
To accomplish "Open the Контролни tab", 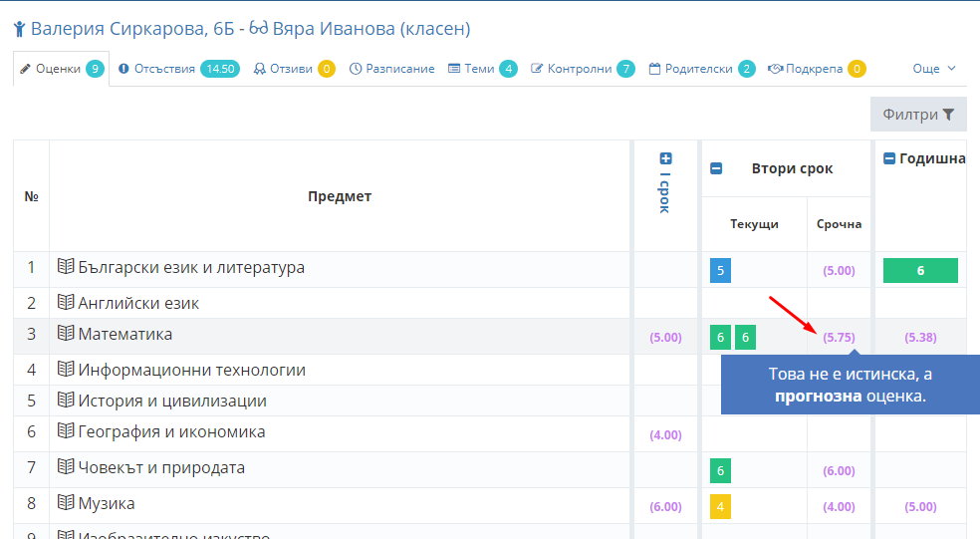I will [583, 69].
